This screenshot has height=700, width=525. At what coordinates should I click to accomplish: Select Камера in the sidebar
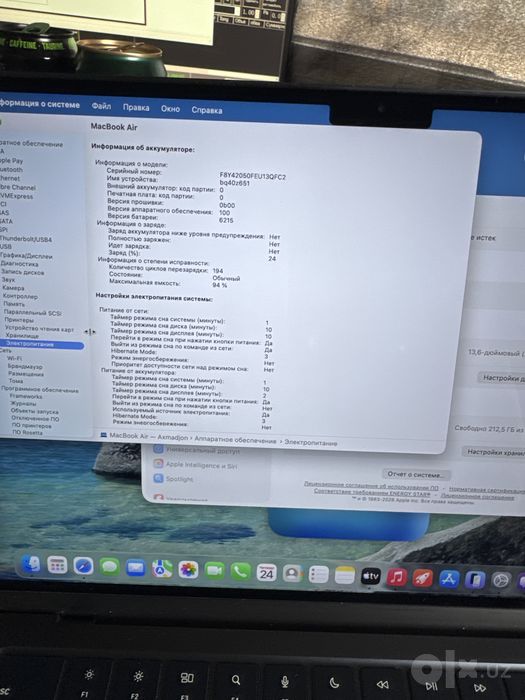point(13,288)
